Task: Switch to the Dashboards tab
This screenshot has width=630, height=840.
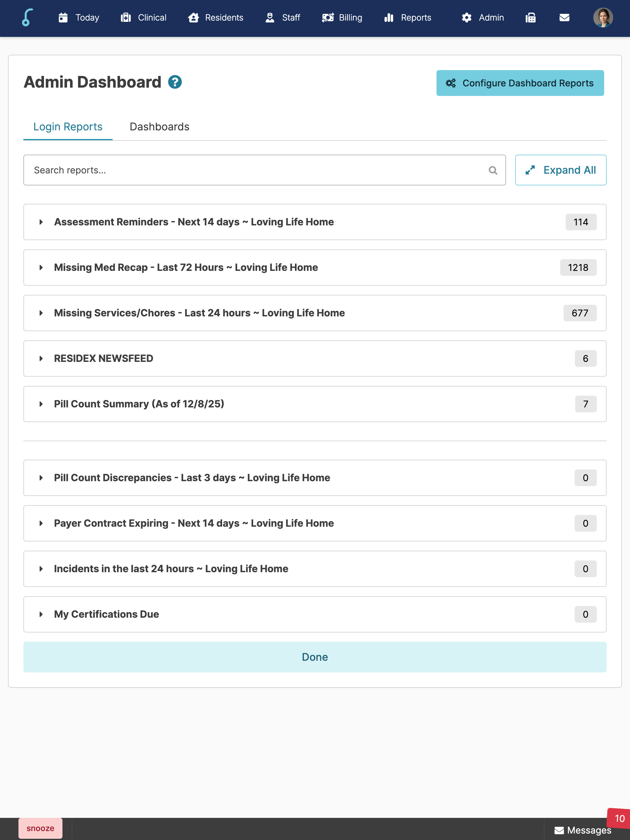Action: click(159, 127)
